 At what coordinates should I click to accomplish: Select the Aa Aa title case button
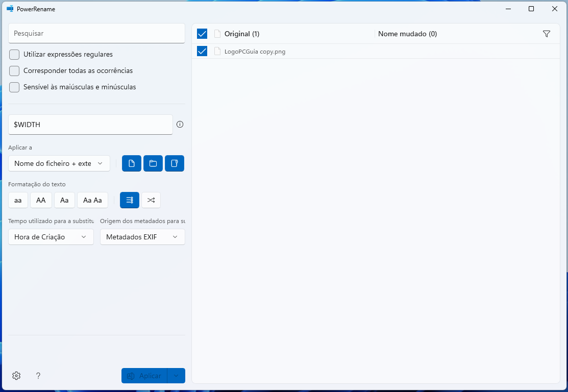pos(92,200)
